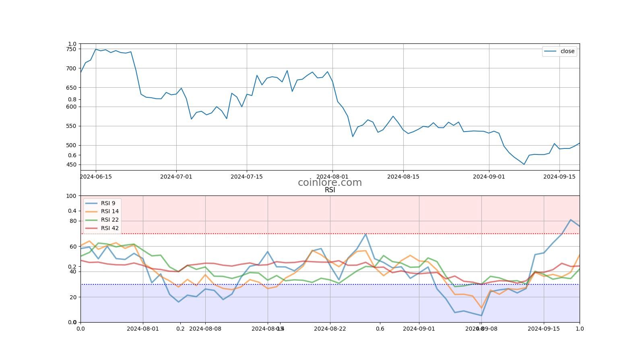This screenshot has height=362, width=644.
Task: Click the RSI 42 red legend swatch
Action: 91,228
